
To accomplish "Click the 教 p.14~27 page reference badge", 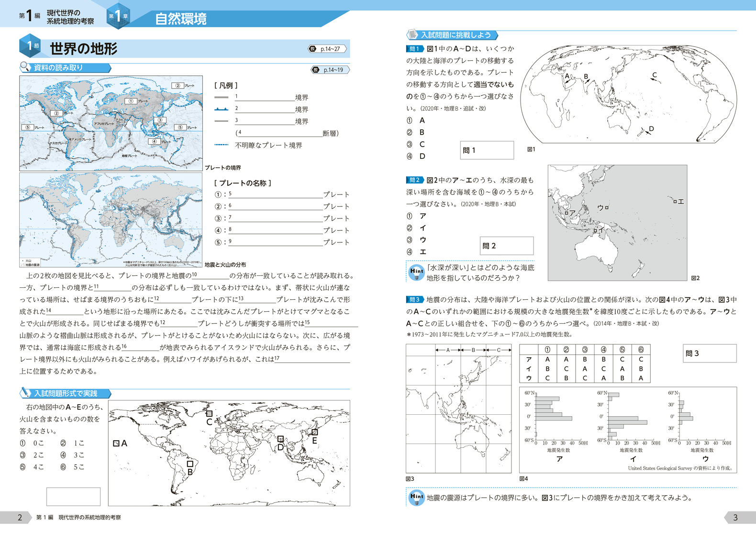I will [327, 49].
